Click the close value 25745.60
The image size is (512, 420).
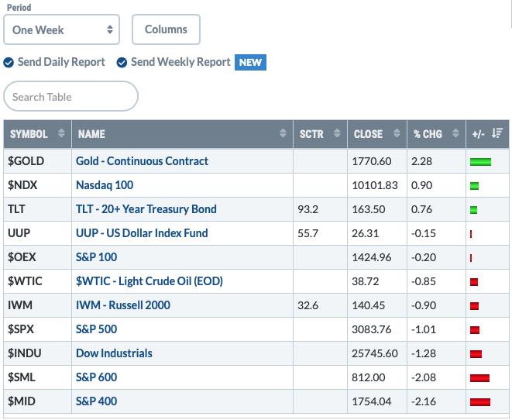coord(375,353)
